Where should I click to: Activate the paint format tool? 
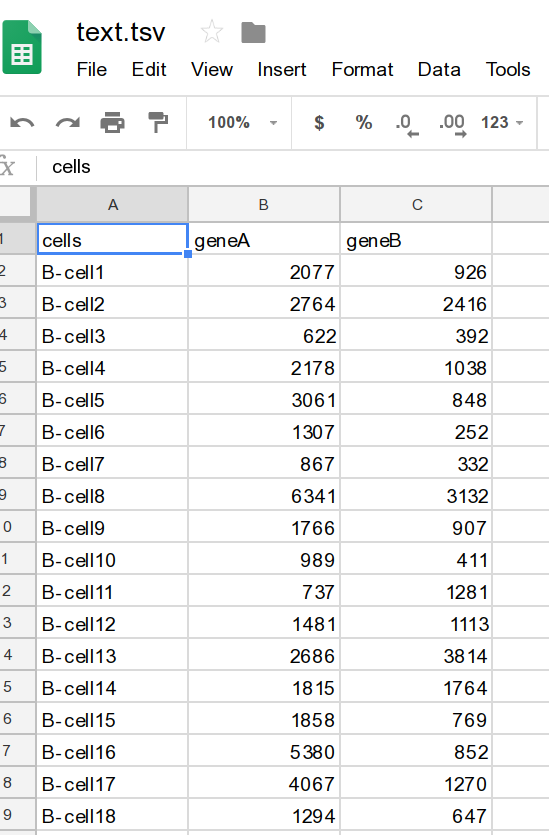tap(158, 122)
